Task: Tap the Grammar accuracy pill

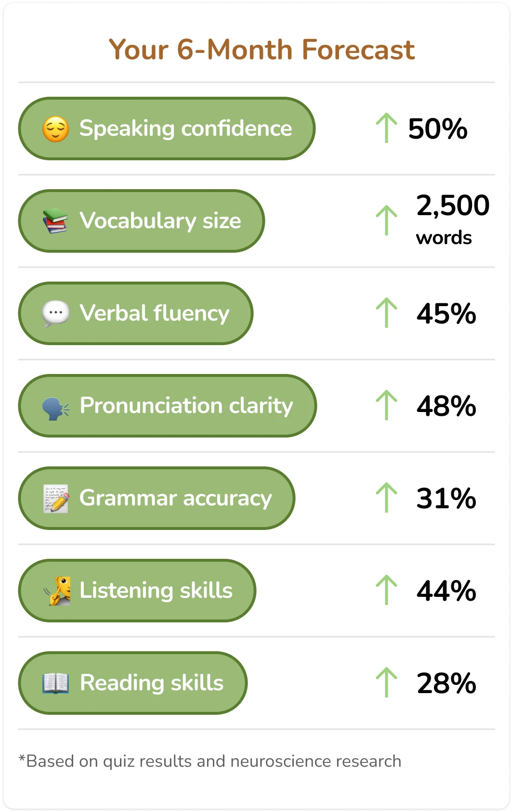Action: (x=157, y=498)
